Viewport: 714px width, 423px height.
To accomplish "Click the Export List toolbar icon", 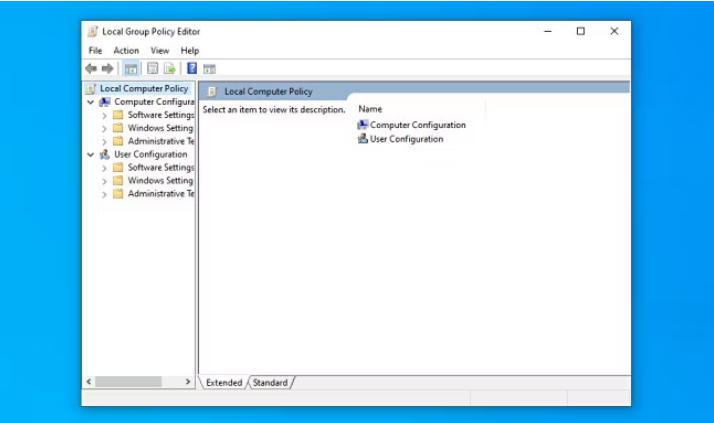I will pyautogui.click(x=170, y=69).
